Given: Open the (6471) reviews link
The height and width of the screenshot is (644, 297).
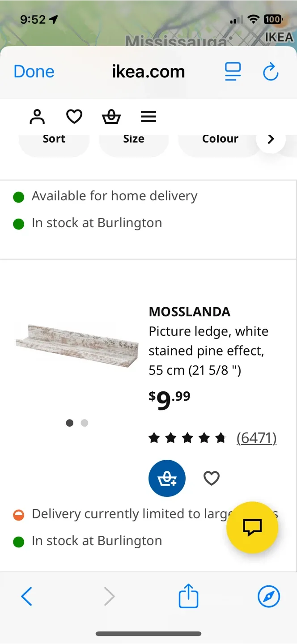Looking at the screenshot, I should point(256,438).
